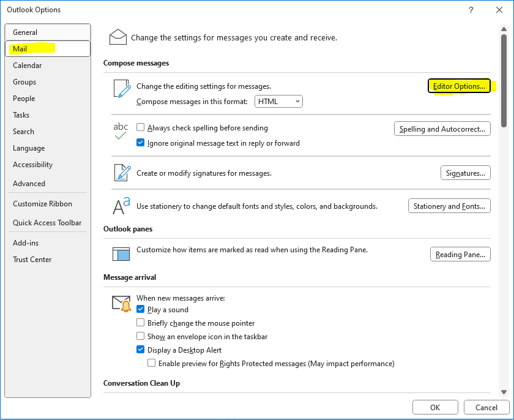The height and width of the screenshot is (420, 514).
Task: Click the Reading Pane button
Action: (460, 254)
